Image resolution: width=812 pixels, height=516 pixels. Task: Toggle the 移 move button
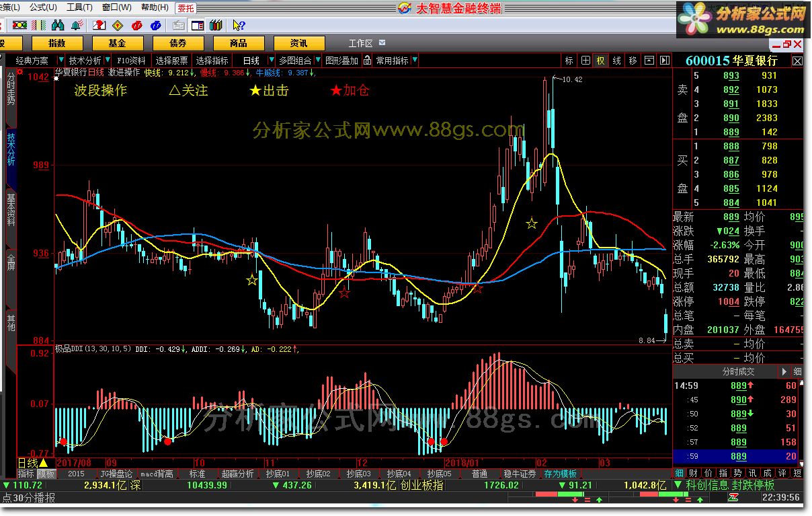[x=633, y=60]
